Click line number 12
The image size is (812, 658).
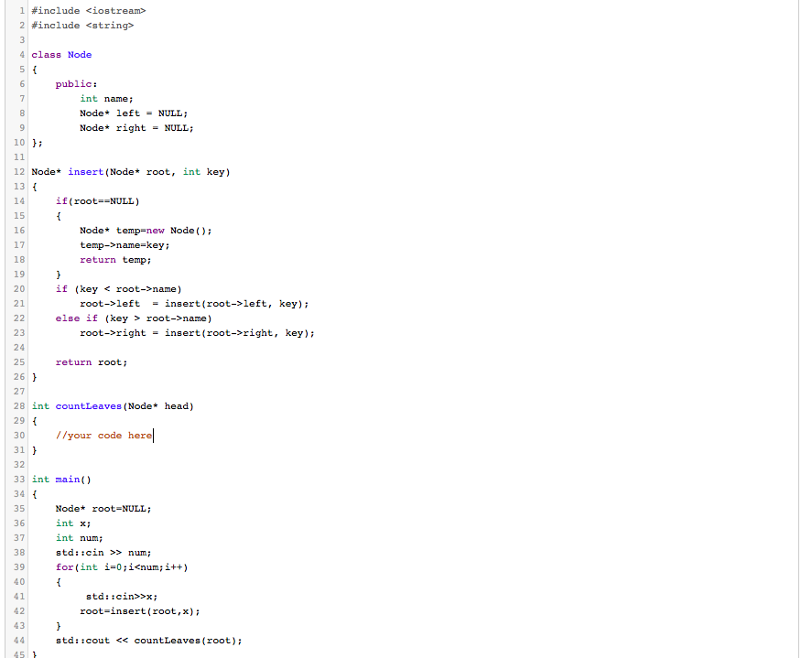point(19,171)
